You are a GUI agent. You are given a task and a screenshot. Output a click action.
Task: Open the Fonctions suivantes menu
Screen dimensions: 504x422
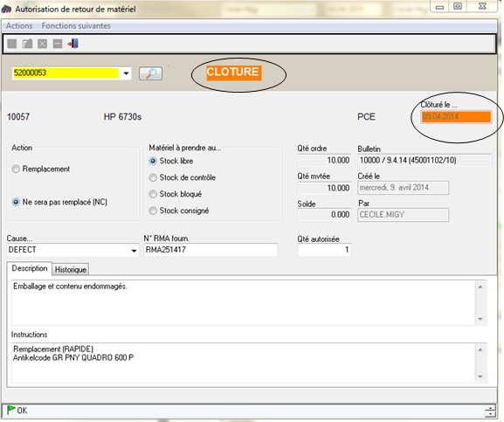pyautogui.click(x=76, y=25)
